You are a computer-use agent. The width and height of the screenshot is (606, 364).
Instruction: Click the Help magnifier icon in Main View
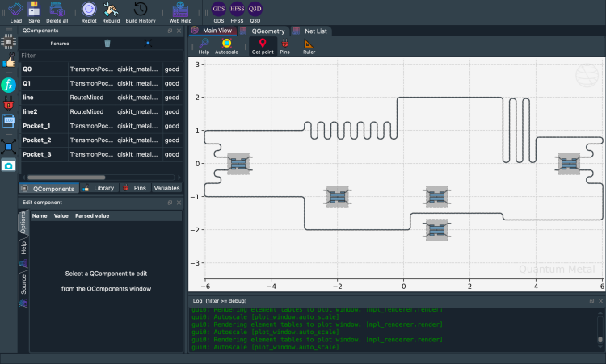[204, 46]
